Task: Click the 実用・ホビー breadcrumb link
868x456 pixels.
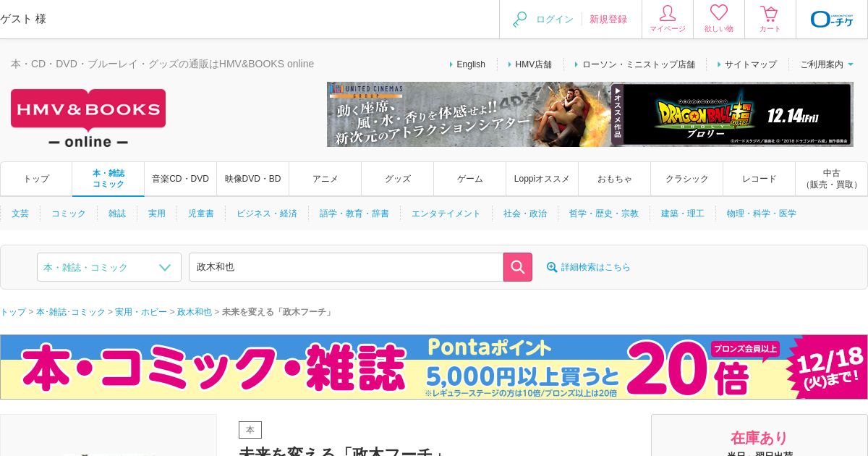Action: [141, 312]
